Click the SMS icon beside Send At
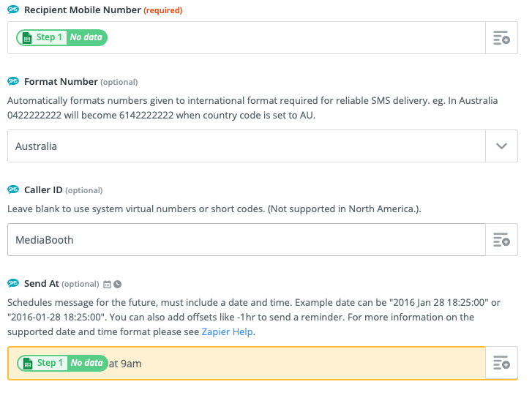Viewport: 532px width, 398px height. [12, 283]
